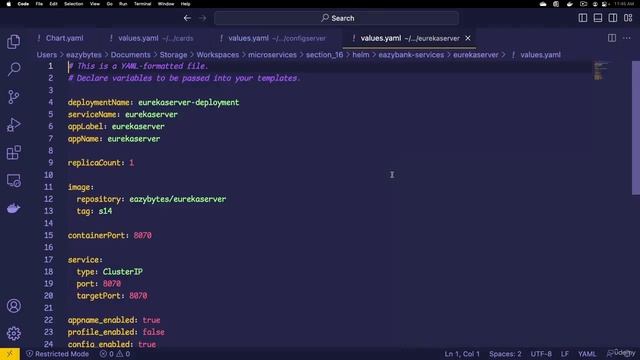Image resolution: width=640 pixels, height=360 pixels.
Task: Expand the Storage breadcrumb
Action: (173, 55)
